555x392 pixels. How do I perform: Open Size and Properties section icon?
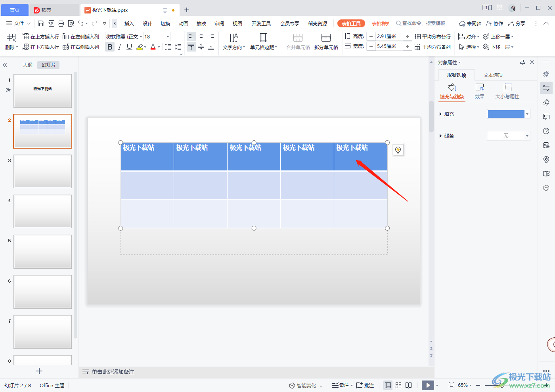pos(507,91)
